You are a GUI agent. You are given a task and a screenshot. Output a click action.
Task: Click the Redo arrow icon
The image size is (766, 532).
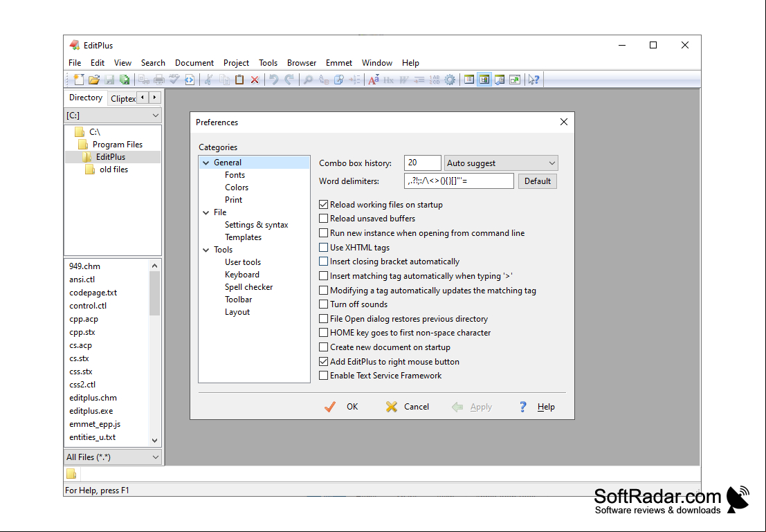tap(289, 80)
